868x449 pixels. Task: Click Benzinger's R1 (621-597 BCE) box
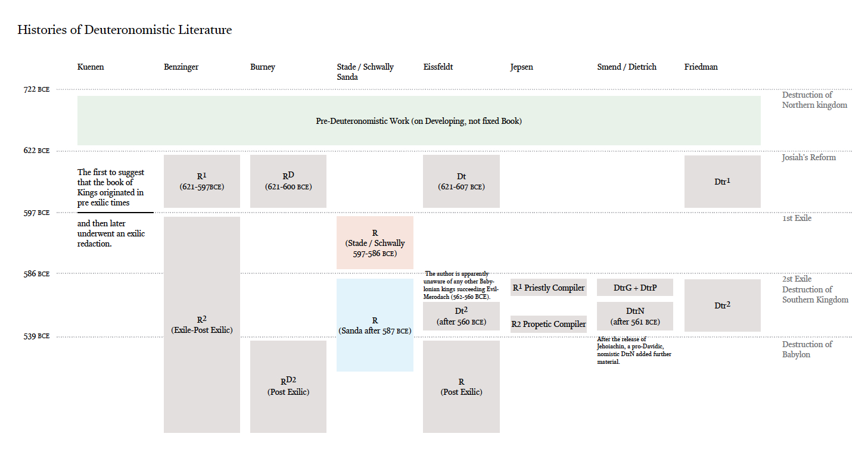coord(202,181)
